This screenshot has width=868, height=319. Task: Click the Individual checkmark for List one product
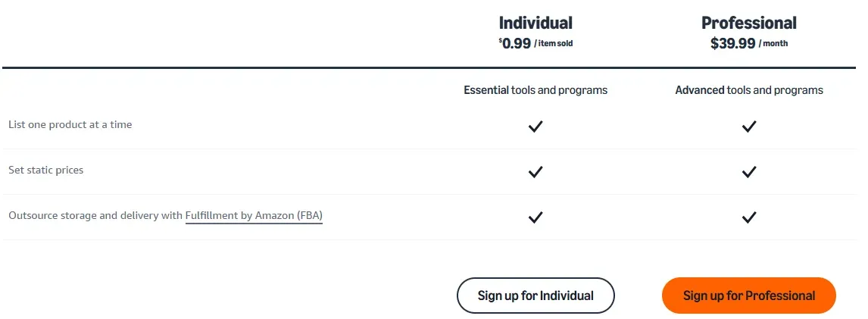[x=535, y=127]
